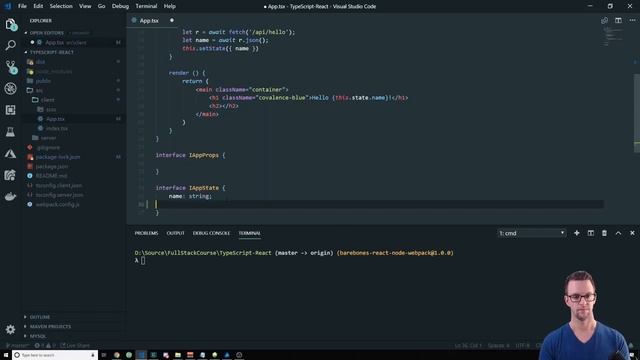Click the open changes icon in editor toolbar
This screenshot has height=360, width=640.
pos(604,20)
